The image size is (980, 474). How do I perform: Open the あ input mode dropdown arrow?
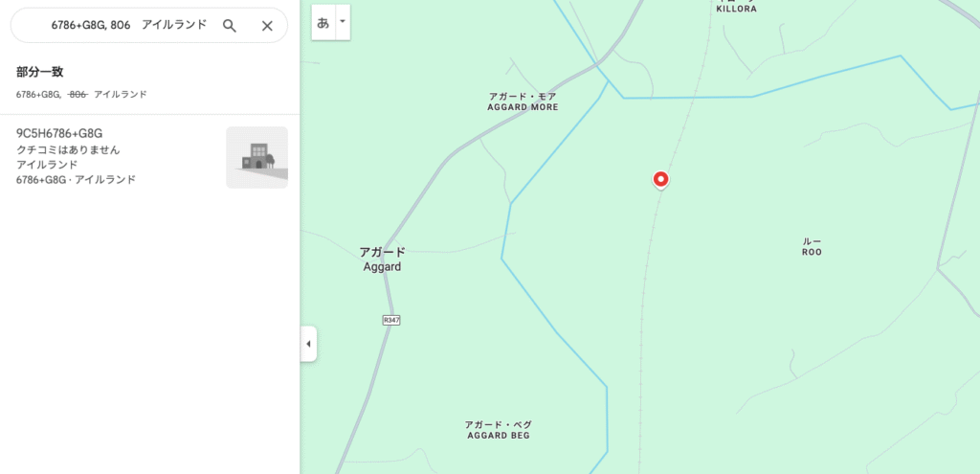tap(343, 22)
